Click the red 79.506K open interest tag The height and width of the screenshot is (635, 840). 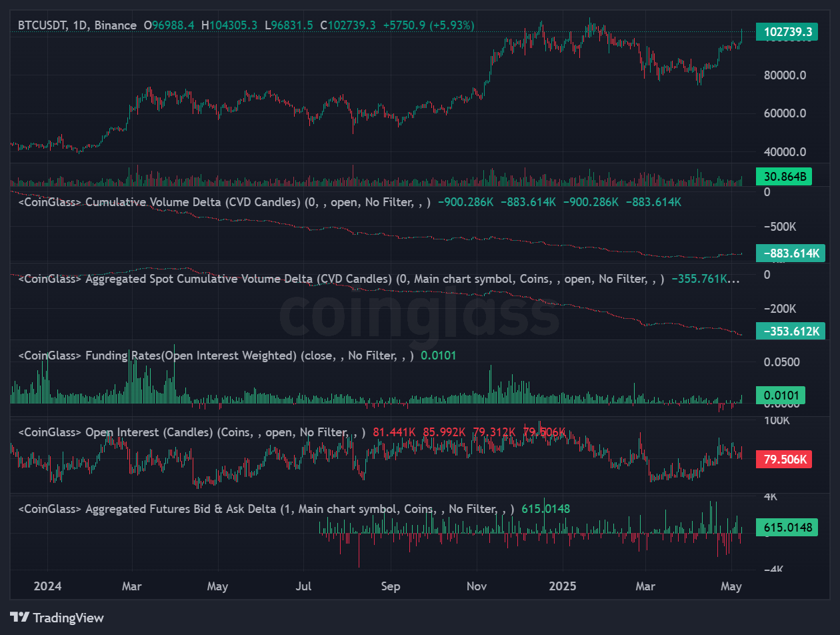[x=783, y=459]
